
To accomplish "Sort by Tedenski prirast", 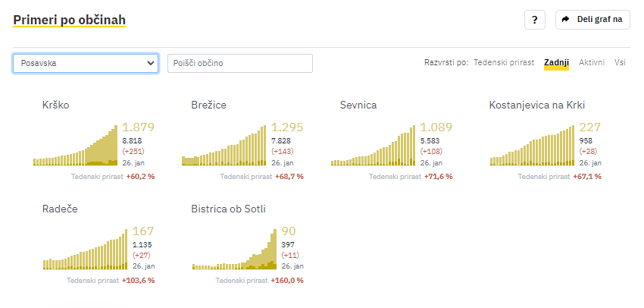I will (x=504, y=62).
